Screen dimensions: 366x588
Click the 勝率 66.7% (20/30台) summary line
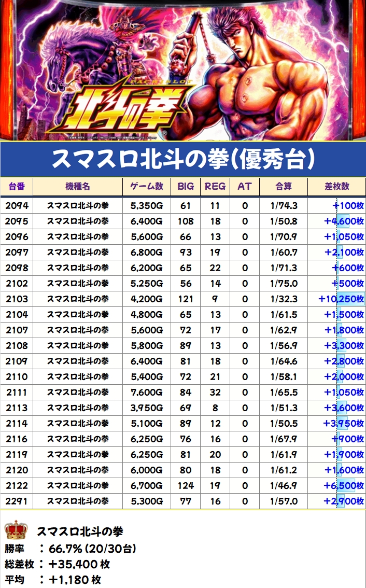tap(71, 549)
